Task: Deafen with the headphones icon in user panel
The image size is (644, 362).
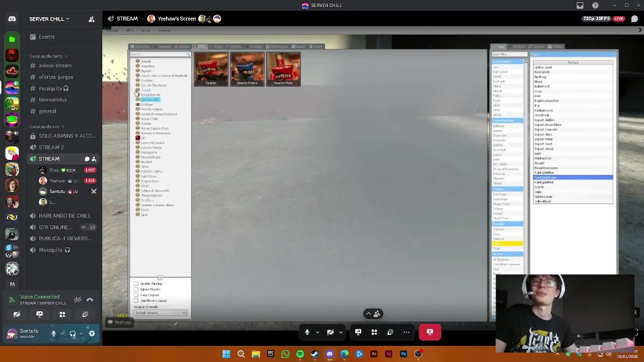Action: click(73, 333)
